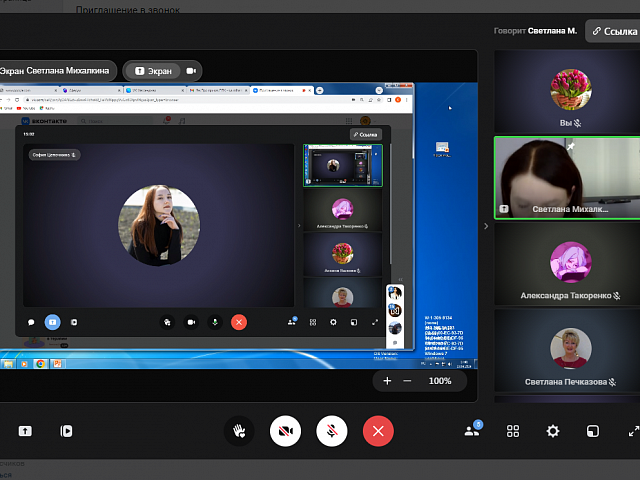Screen dimensions: 640x480
Task: Click settings gear in shared screen call
Action: [333, 322]
